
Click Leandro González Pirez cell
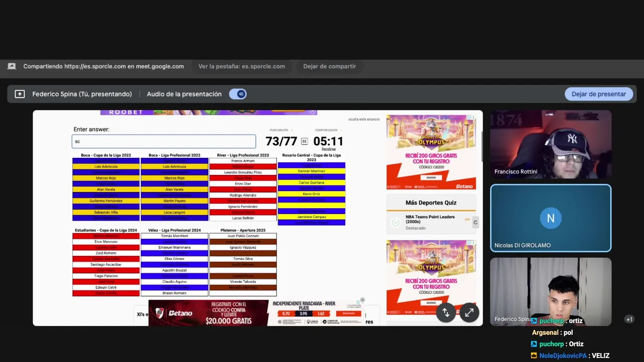click(x=243, y=172)
